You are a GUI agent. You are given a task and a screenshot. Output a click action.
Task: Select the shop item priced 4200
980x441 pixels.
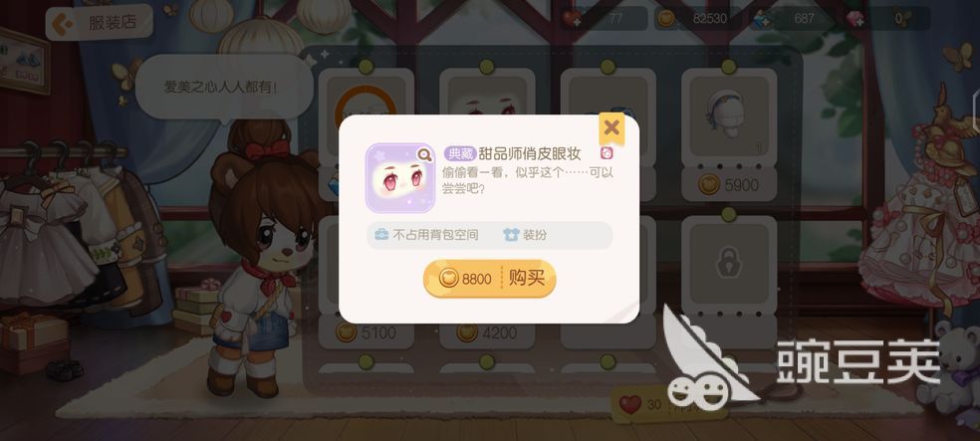[487, 332]
